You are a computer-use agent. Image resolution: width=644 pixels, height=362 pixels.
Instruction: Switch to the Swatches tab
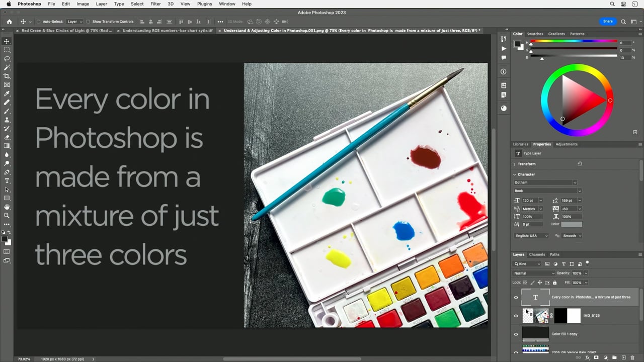tap(535, 34)
